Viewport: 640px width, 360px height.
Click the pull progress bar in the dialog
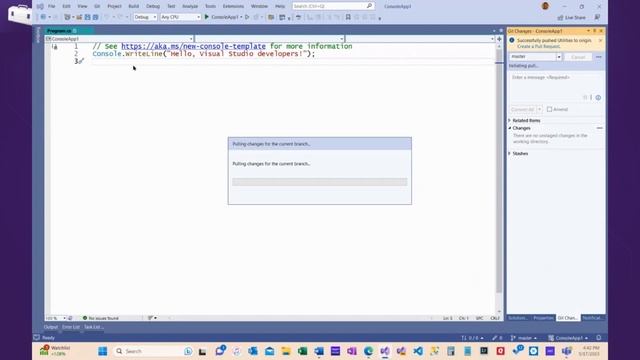coord(320,182)
